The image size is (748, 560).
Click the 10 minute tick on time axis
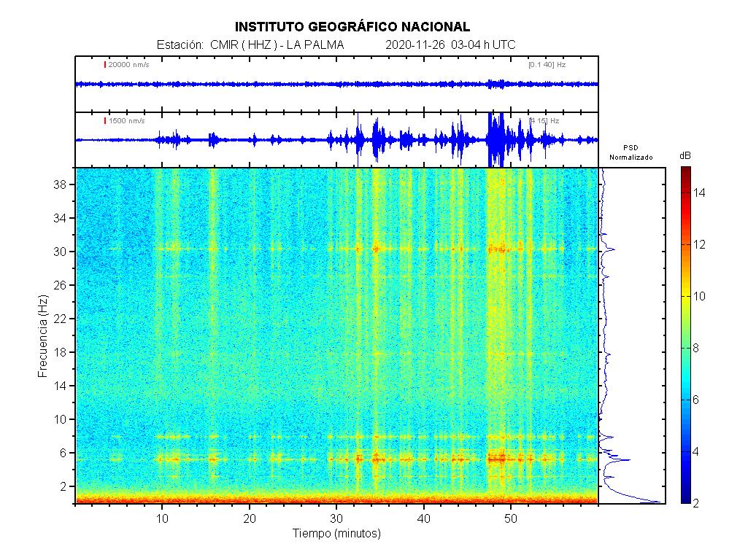pyautogui.click(x=162, y=518)
